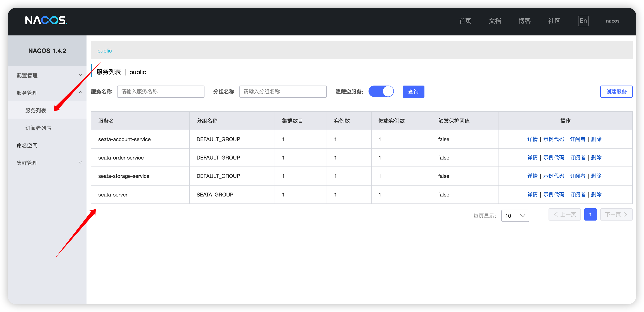This screenshot has width=644, height=312.
Task: Expand the 配置管理 menu chevron
Action: 80,75
